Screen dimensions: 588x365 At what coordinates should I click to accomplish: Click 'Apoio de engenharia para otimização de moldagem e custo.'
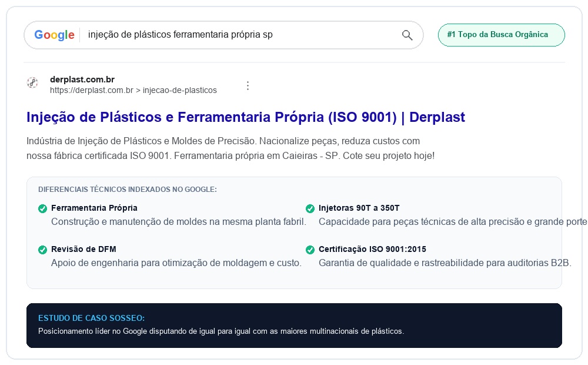pos(176,263)
